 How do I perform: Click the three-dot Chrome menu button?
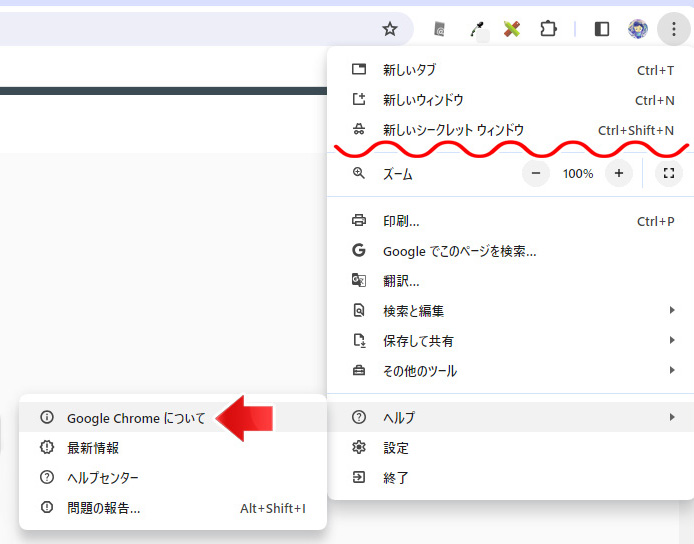pyautogui.click(x=674, y=29)
